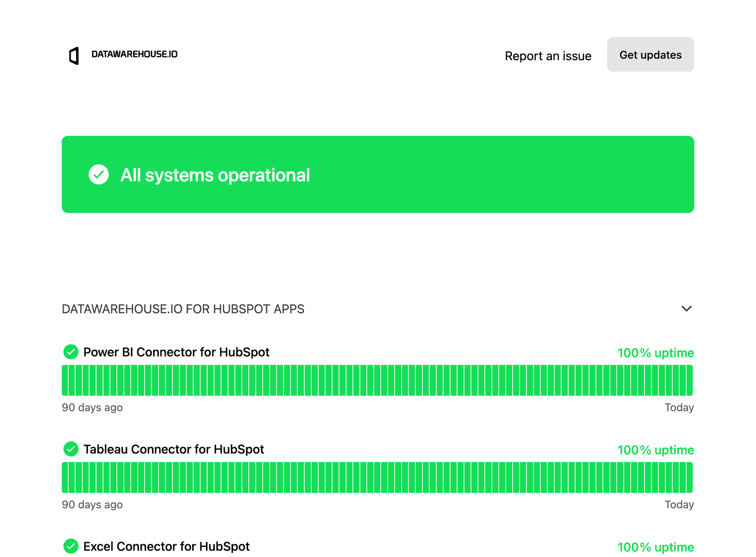
Task: Click the Excel Connector status check icon
Action: tap(71, 546)
